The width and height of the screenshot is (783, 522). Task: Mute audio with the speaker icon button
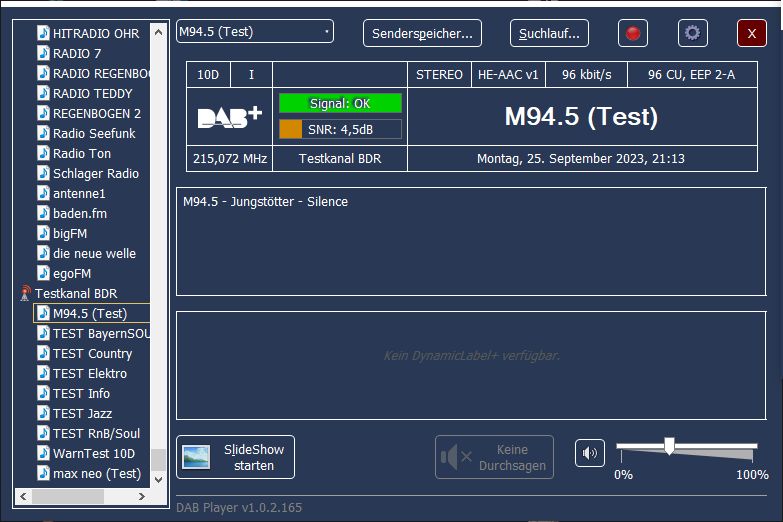click(x=590, y=453)
